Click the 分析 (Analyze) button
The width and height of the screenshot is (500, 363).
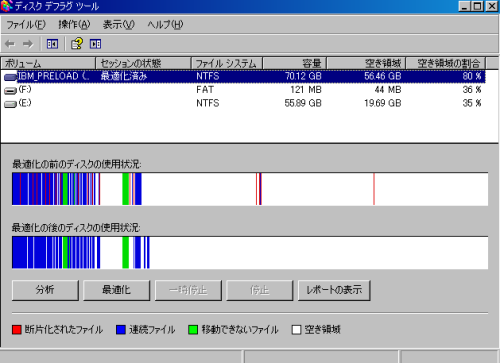[45, 290]
